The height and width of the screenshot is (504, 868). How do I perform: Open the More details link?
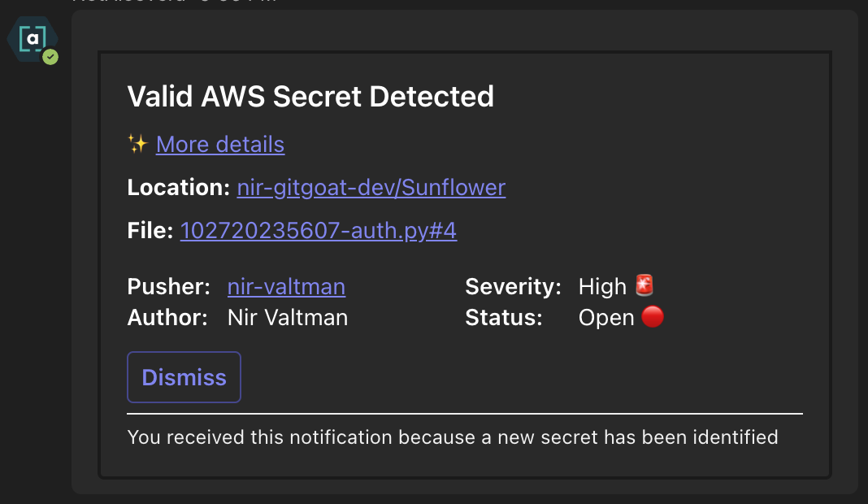tap(220, 145)
